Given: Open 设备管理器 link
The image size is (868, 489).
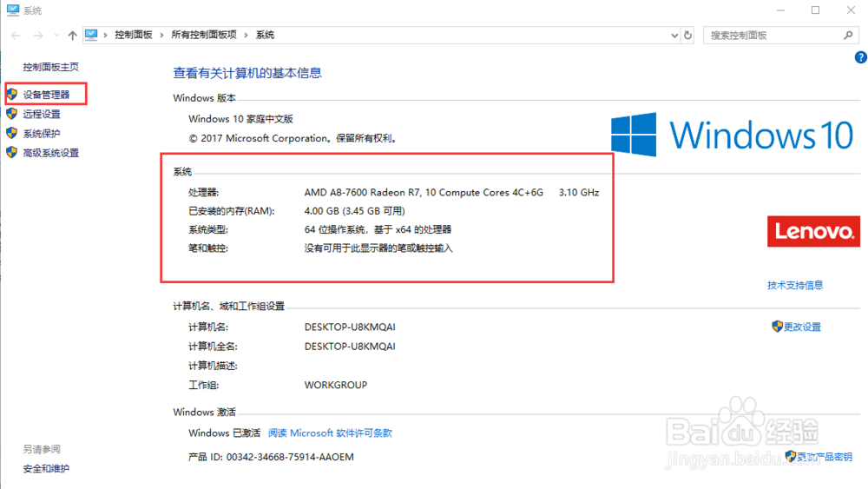Looking at the screenshot, I should (x=47, y=95).
